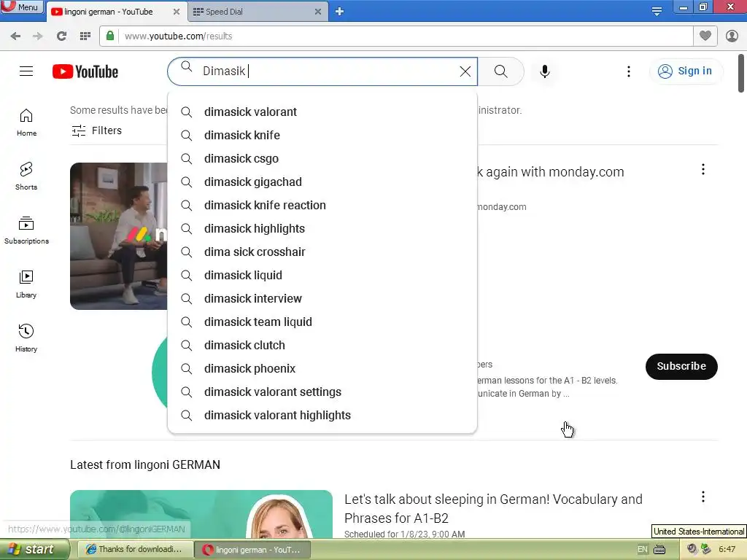Select suggestion dimasick knife

(x=322, y=135)
